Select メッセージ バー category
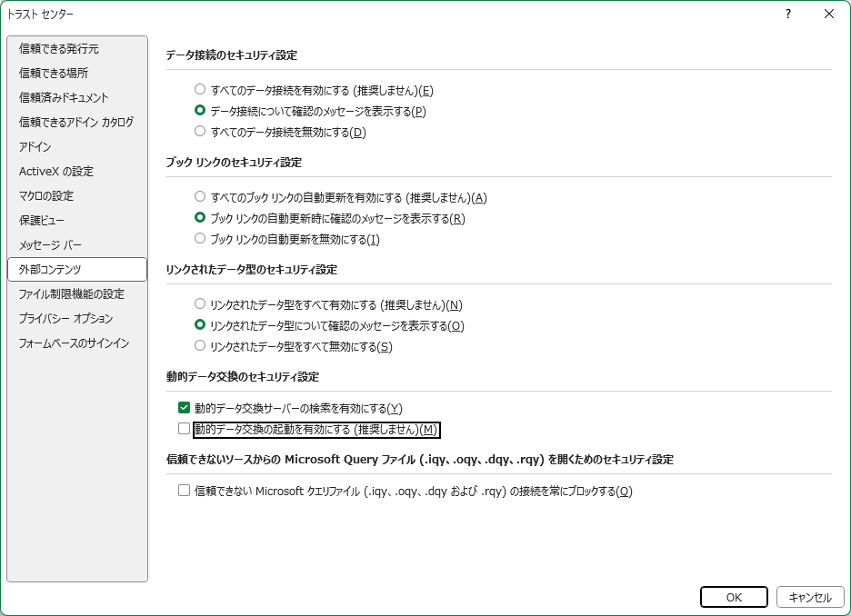This screenshot has height=616, width=851. click(x=77, y=245)
